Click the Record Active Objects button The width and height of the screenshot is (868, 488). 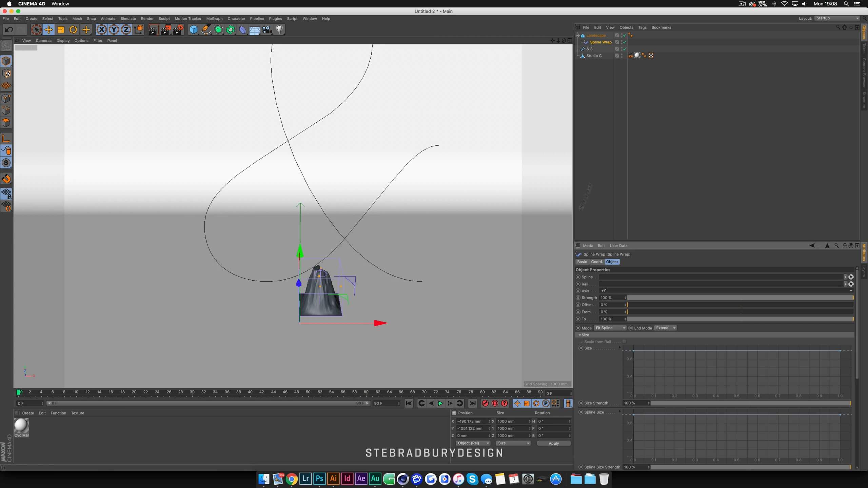pyautogui.click(x=485, y=403)
